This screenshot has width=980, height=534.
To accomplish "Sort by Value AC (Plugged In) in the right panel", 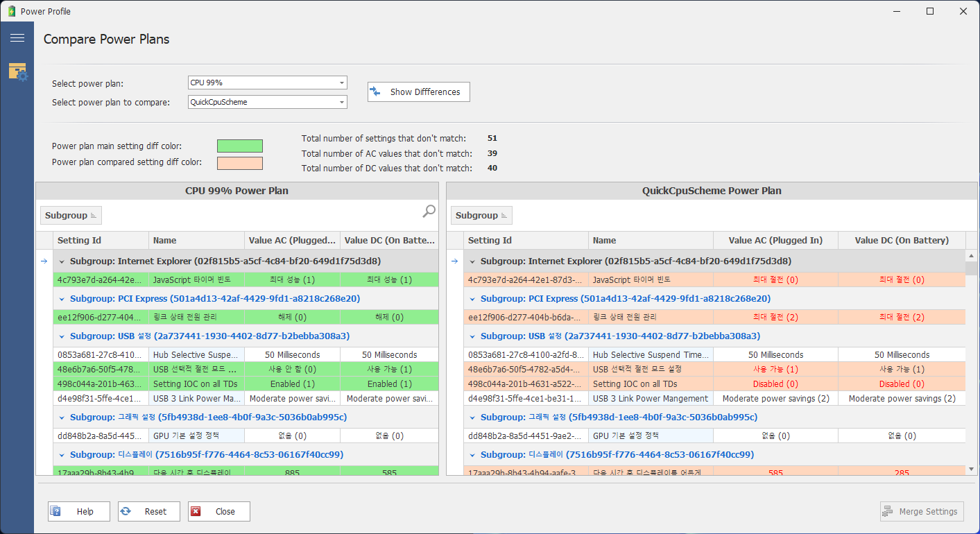I will tap(775, 241).
